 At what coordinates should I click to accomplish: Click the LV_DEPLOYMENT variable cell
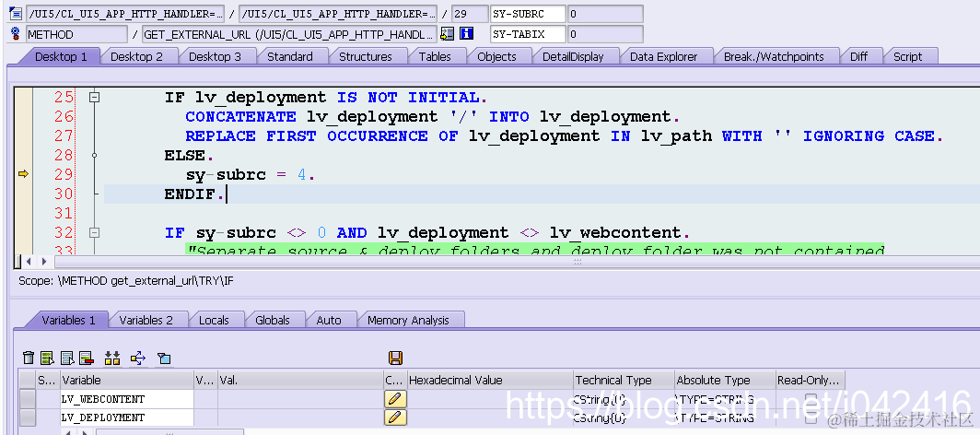[x=127, y=417]
